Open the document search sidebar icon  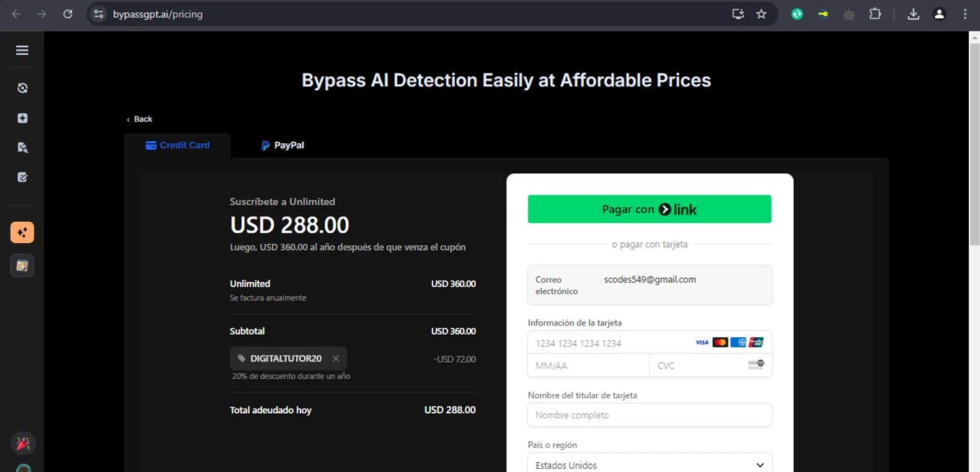click(22, 148)
